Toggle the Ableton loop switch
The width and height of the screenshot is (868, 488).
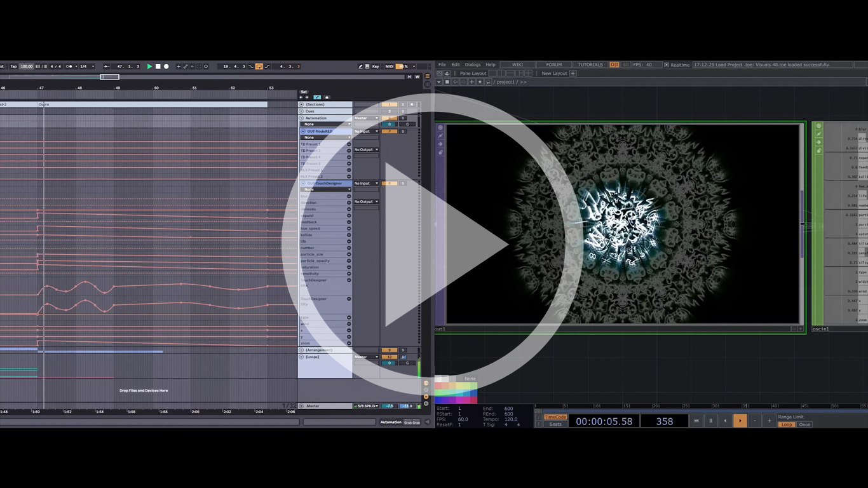(x=259, y=66)
